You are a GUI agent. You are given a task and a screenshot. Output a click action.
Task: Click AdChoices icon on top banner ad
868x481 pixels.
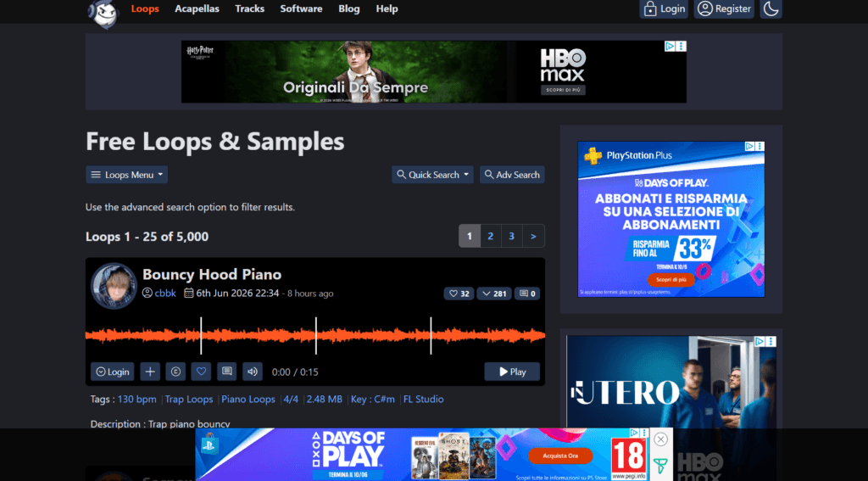670,46
